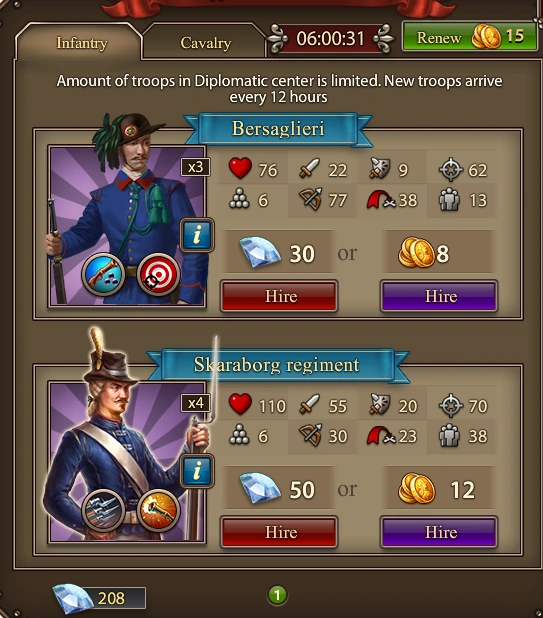Hire Skaraborg regiment for 50 diamonds

coord(279,532)
